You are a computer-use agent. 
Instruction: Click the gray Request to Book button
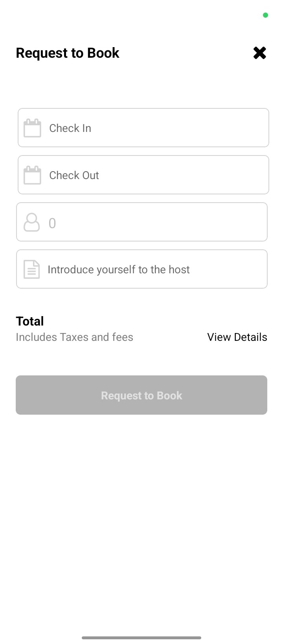[141, 395]
